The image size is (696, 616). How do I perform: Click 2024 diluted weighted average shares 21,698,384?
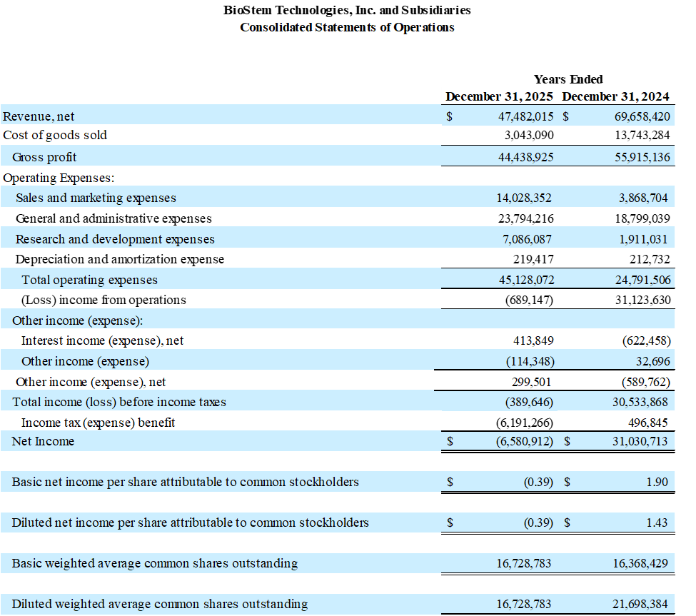pos(641,605)
